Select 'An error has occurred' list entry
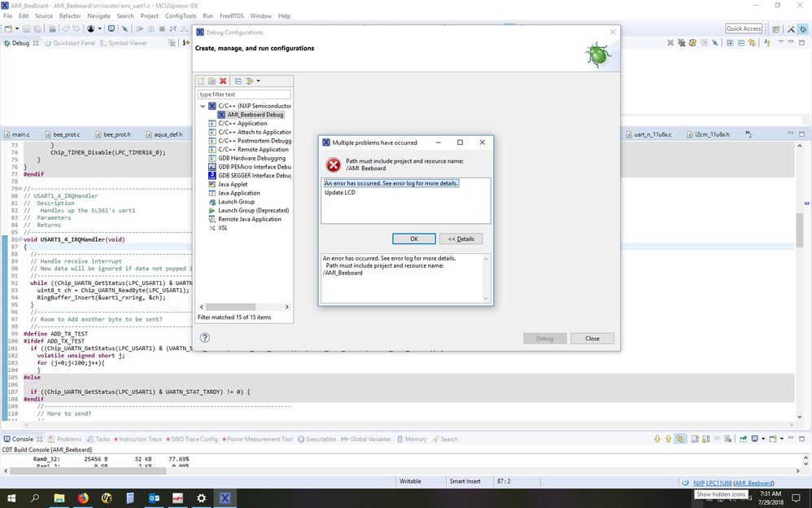Viewport: 812px width, 508px height. 391,183
